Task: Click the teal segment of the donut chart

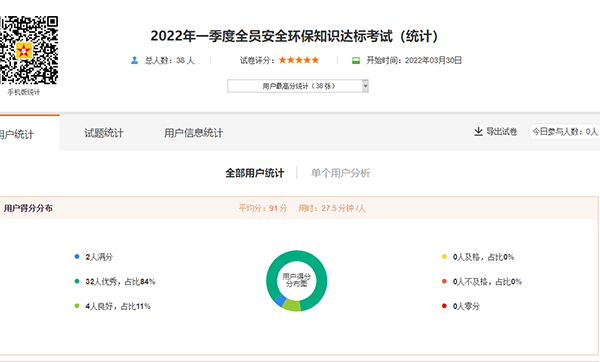Action: click(297, 256)
